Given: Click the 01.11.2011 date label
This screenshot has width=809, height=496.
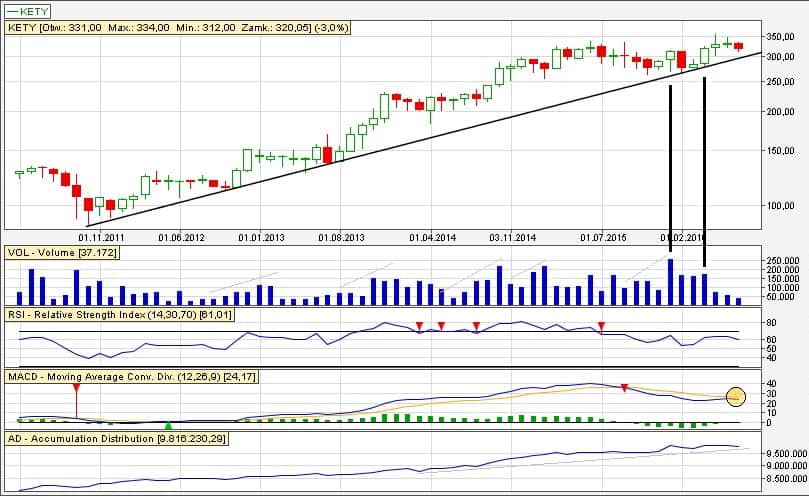Looking at the screenshot, I should (105, 238).
